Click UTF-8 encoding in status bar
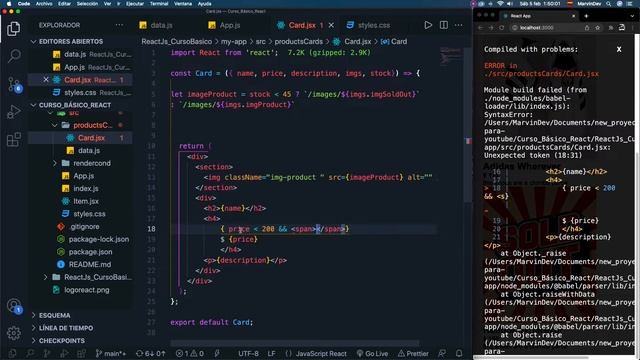Viewport: 640px width, 360px height. click(x=248, y=353)
